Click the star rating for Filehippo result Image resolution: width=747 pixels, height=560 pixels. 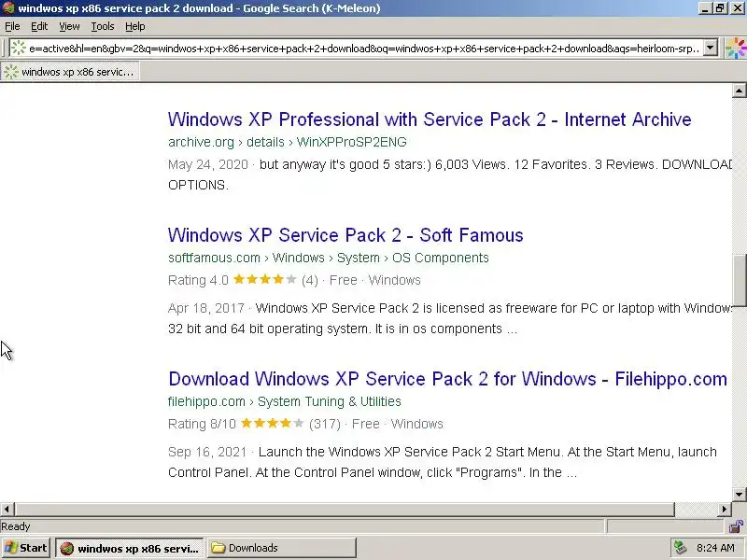click(272, 424)
